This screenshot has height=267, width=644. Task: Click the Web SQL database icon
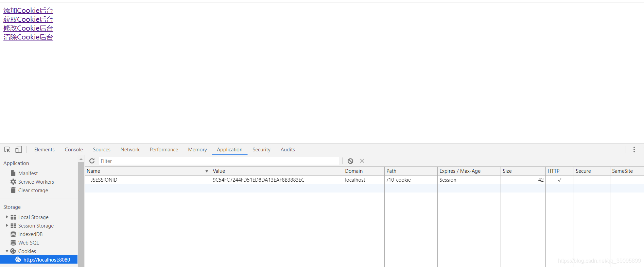[x=13, y=243]
